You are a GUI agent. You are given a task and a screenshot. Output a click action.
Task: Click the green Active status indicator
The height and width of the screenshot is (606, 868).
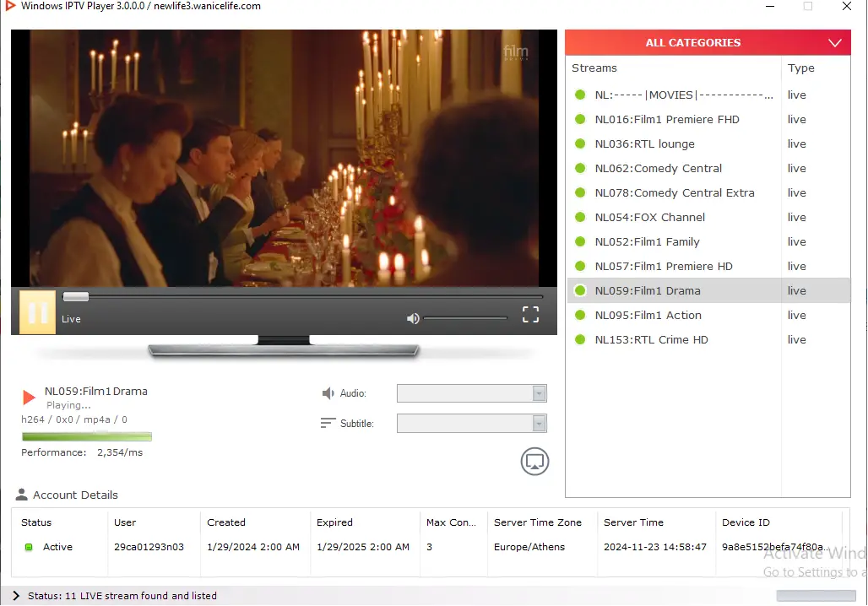coord(29,547)
